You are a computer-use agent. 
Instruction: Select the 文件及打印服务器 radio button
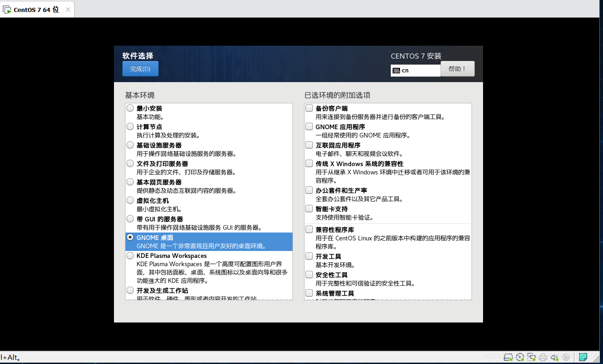[130, 163]
